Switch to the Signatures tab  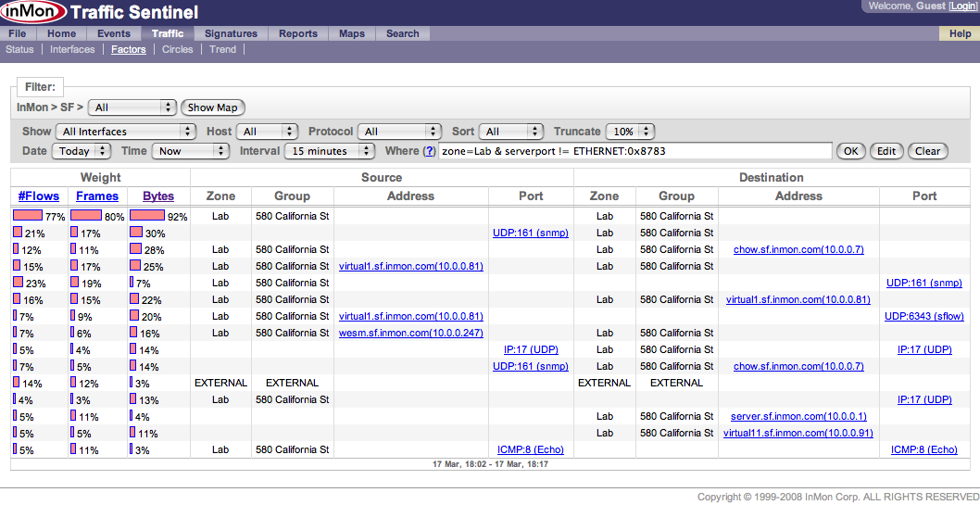point(231,33)
